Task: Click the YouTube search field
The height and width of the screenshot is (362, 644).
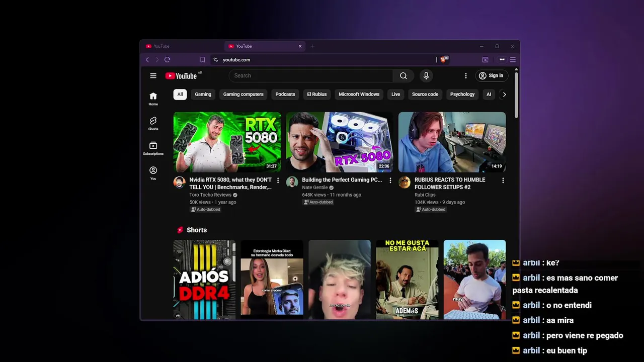Action: pos(311,76)
